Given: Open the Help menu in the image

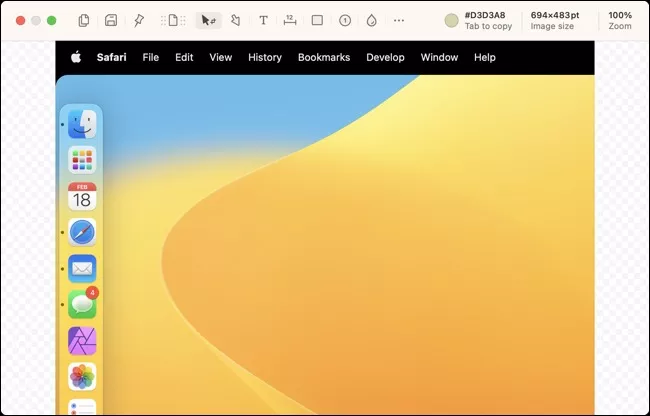Looking at the screenshot, I should tap(485, 57).
